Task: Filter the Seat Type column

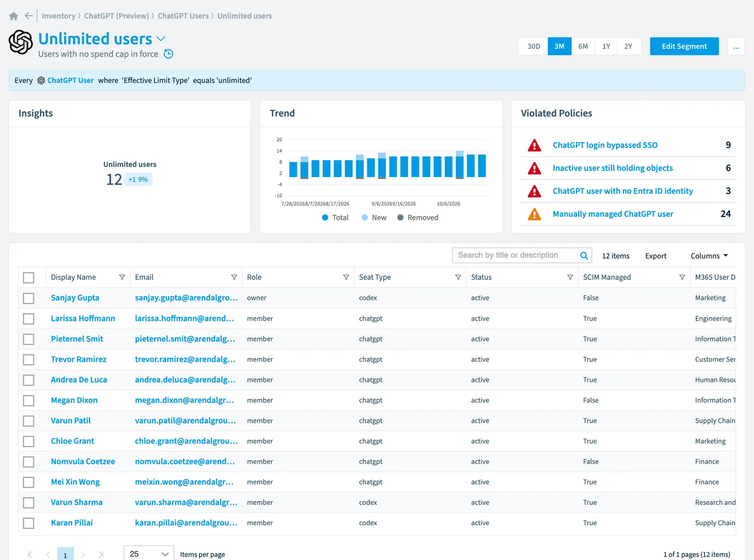Action: [x=458, y=277]
